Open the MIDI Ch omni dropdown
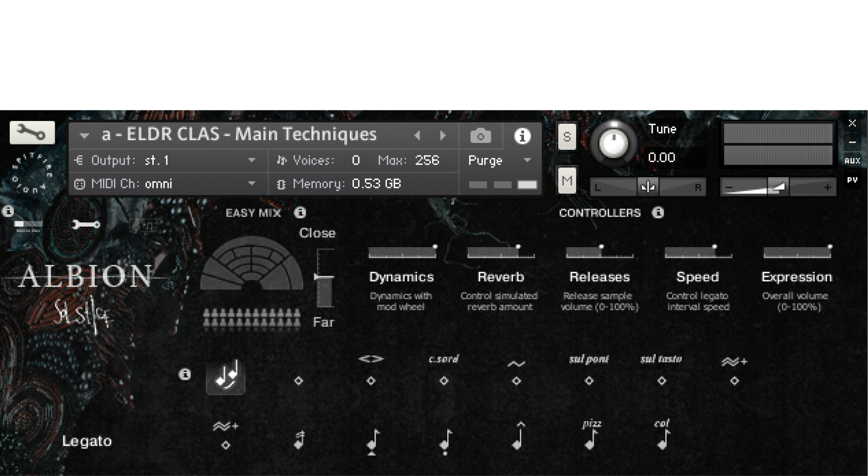Screen dimensions: 868x476 252,184
